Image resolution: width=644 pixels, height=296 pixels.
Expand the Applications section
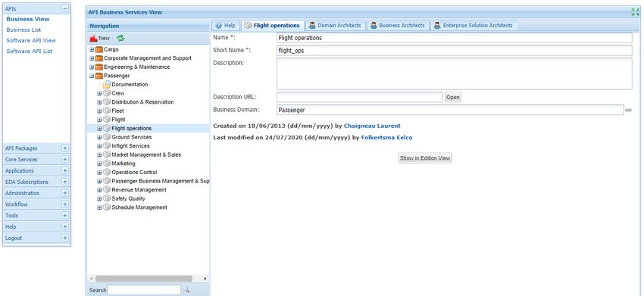point(65,170)
